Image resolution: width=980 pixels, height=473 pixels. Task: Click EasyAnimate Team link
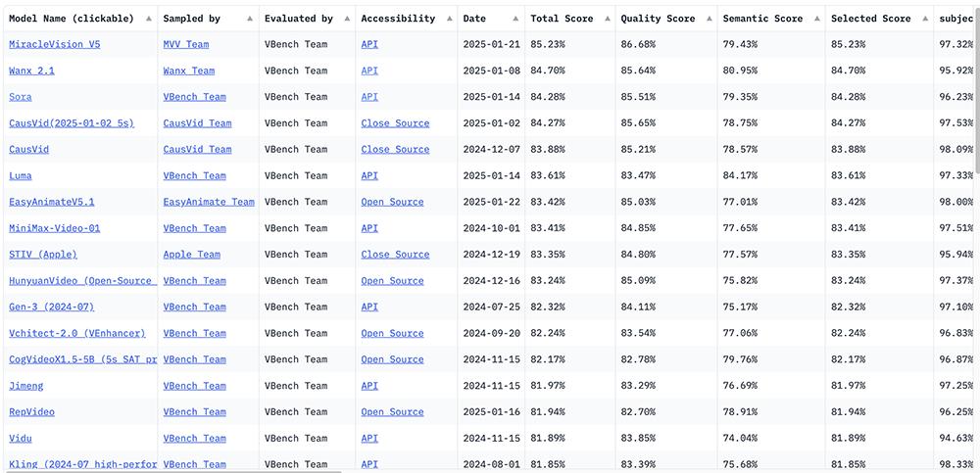[x=208, y=202]
